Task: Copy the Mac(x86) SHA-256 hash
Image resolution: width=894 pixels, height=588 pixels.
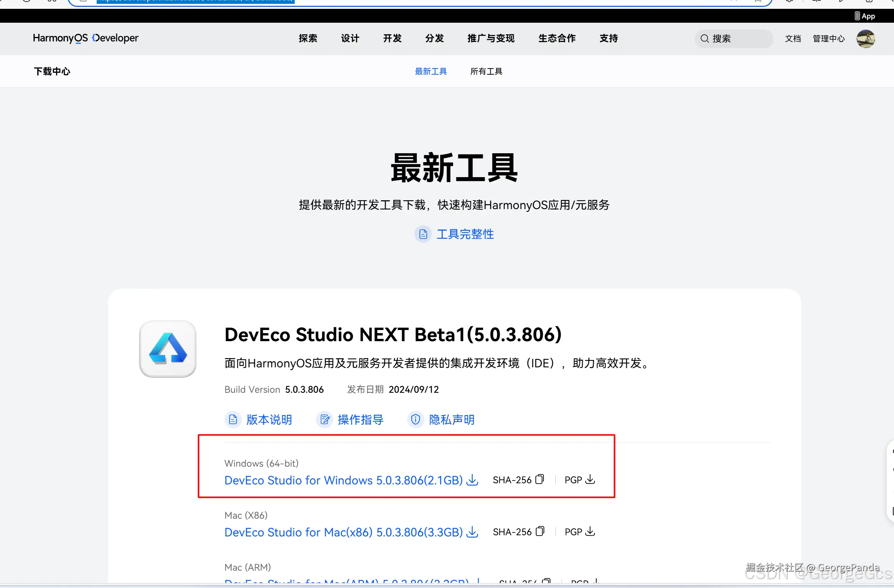Action: point(540,531)
